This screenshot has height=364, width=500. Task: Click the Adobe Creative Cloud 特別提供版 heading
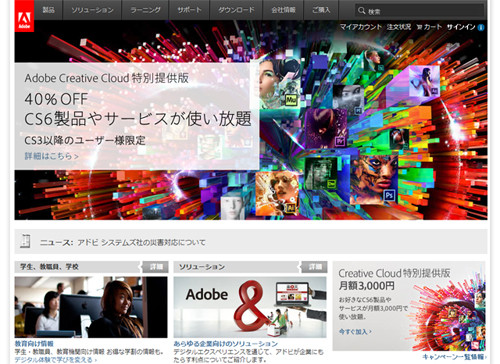[x=107, y=78]
